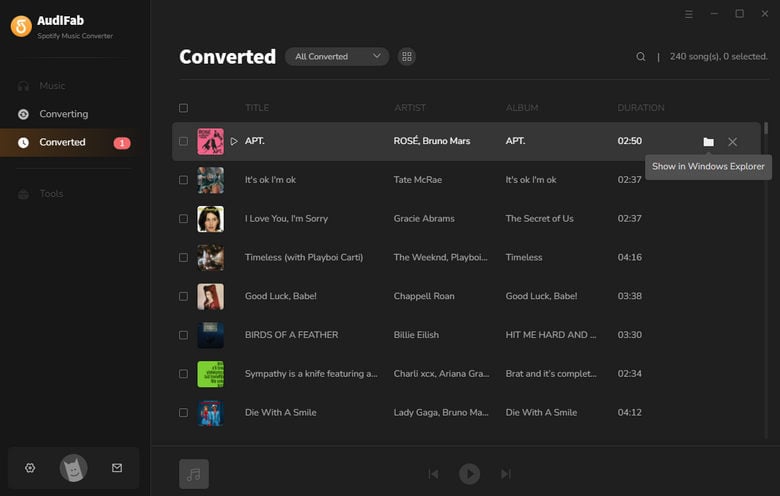Skip to previous track

(x=433, y=474)
